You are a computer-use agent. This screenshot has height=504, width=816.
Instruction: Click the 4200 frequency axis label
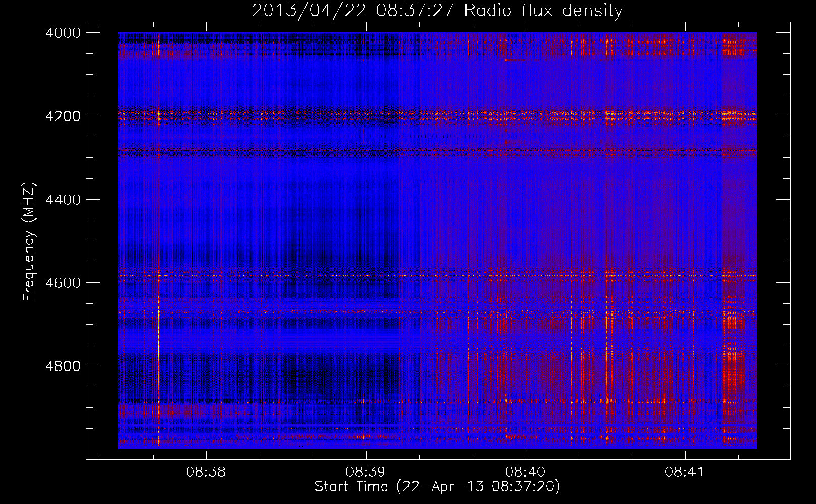pos(63,116)
